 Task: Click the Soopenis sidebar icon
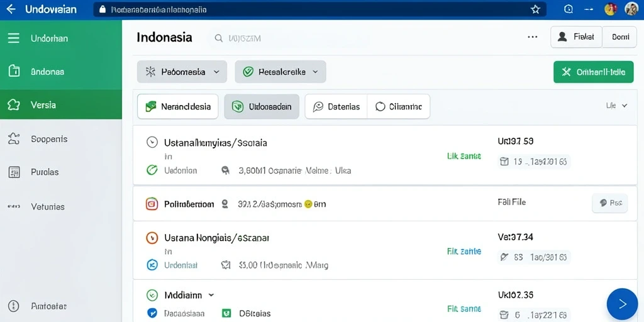tap(14, 139)
